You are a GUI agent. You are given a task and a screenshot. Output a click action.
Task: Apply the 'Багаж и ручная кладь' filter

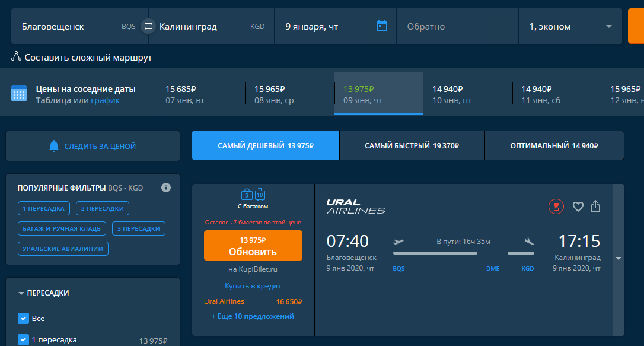[62, 228]
